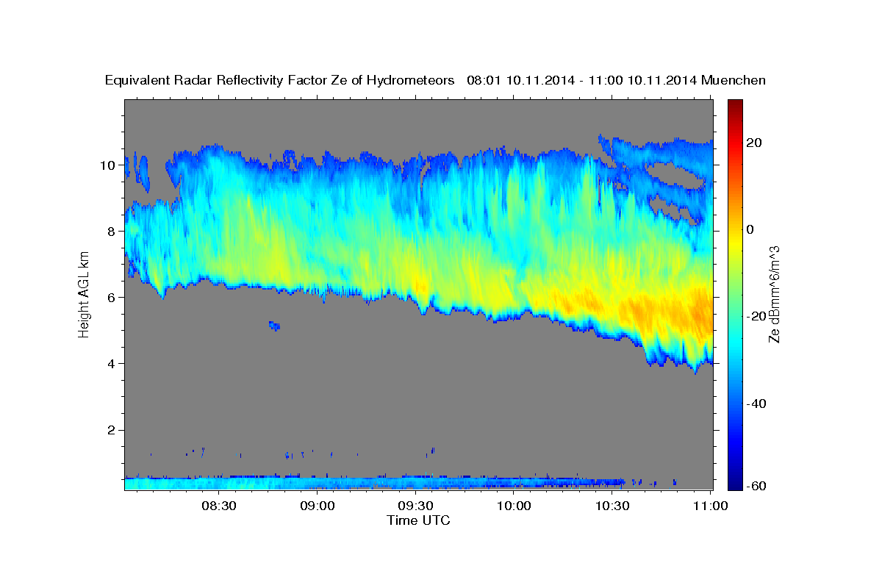
Task: Click the date range text '08:01 10.11.2014 - 11:00 10.11.2014'
Action: (581, 81)
